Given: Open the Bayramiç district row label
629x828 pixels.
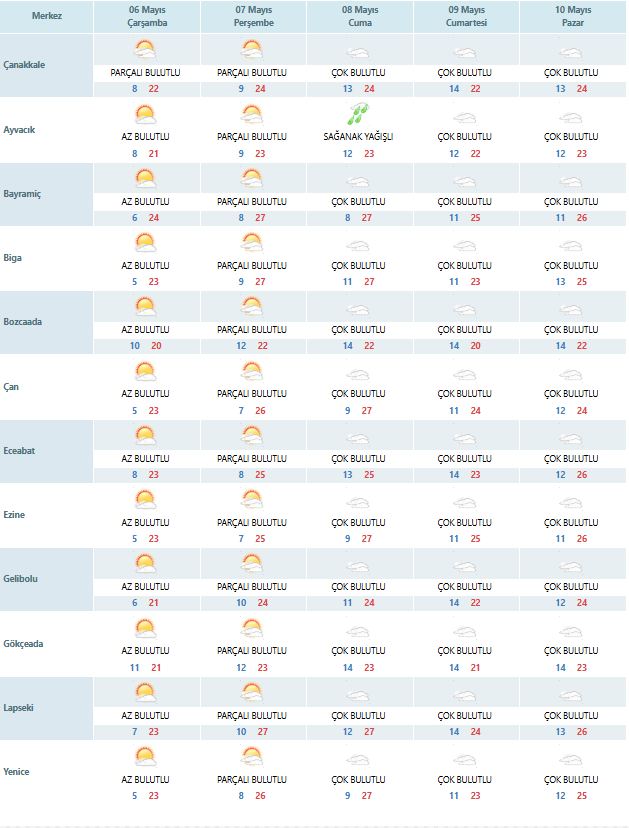Looking at the screenshot, I should (22, 194).
